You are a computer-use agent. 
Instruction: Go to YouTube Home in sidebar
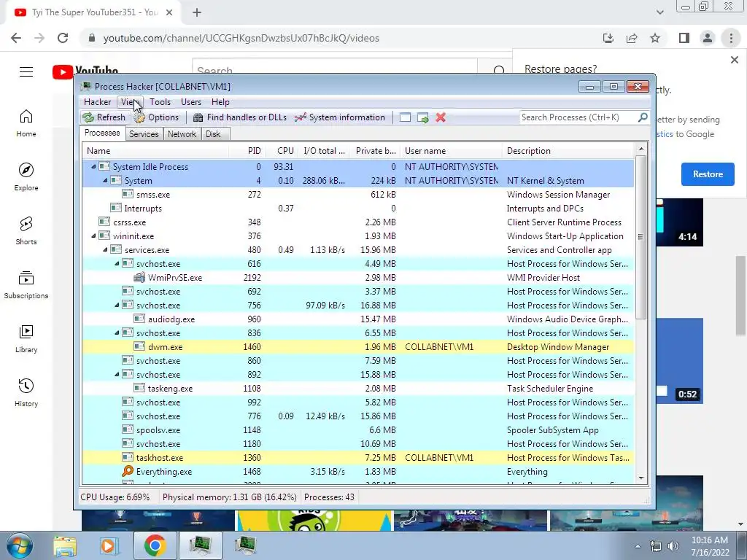26,122
